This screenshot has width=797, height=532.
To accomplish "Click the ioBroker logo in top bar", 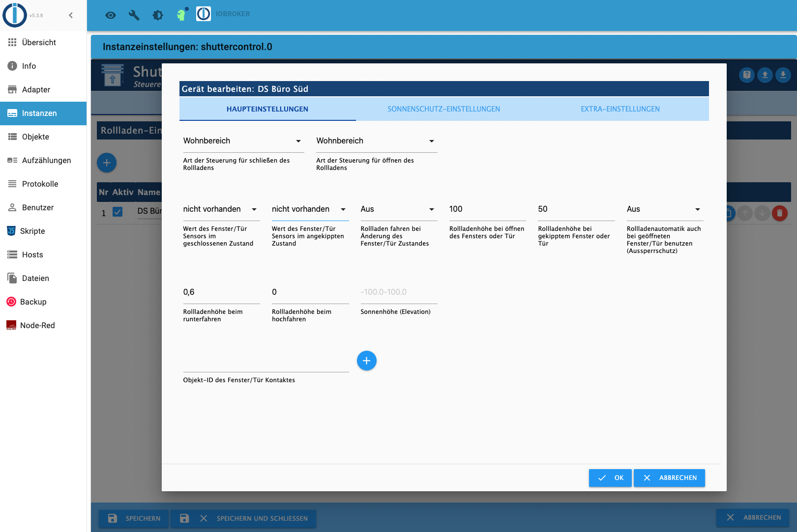I will click(204, 14).
